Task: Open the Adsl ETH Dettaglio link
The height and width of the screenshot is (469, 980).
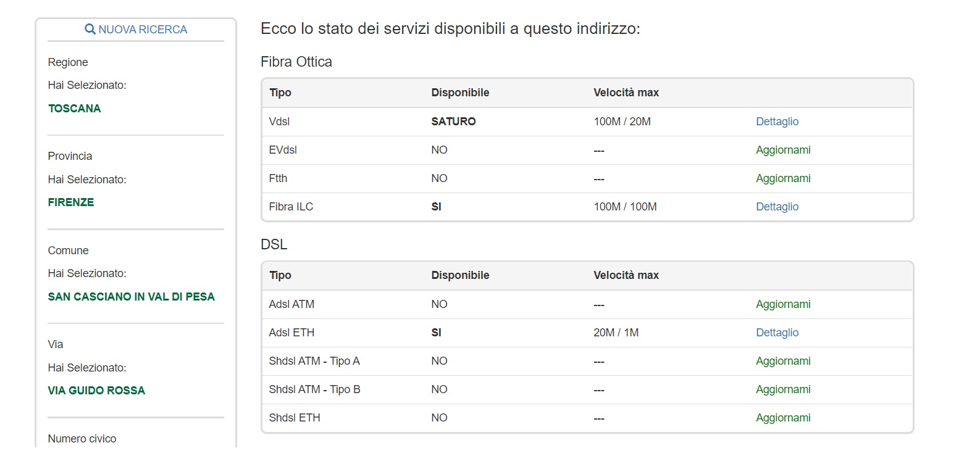Action: (777, 333)
